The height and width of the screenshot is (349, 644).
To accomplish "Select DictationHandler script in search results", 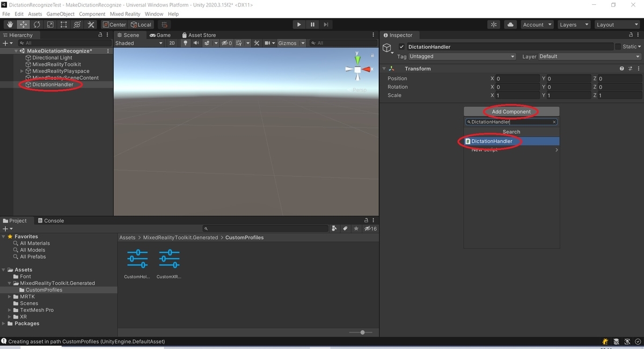I will click(511, 141).
